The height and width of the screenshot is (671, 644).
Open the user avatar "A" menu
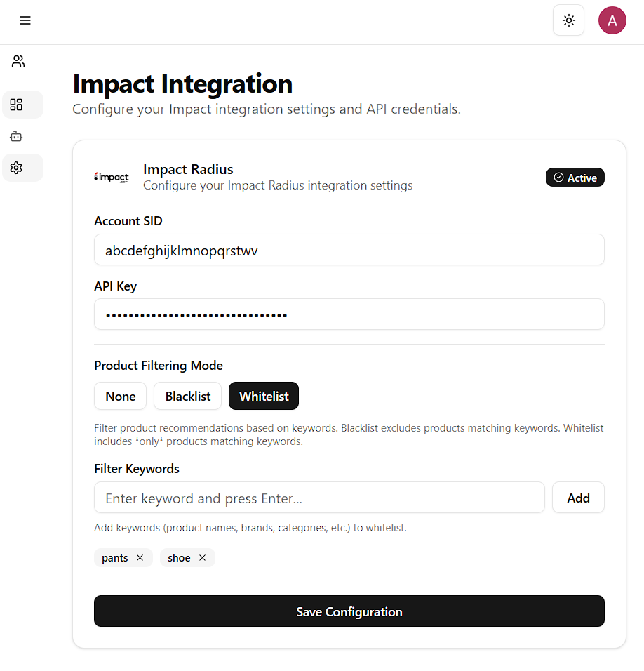(612, 20)
